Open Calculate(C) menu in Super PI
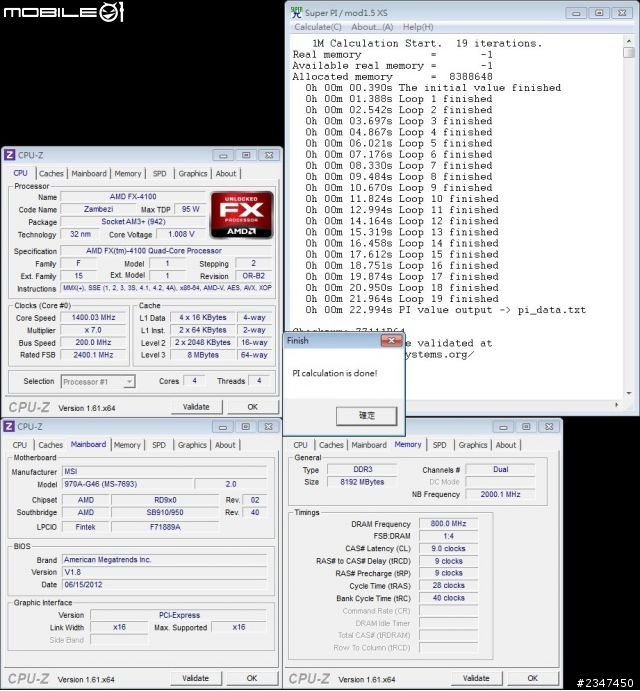Screen dimensions: 640x691 [318, 27]
